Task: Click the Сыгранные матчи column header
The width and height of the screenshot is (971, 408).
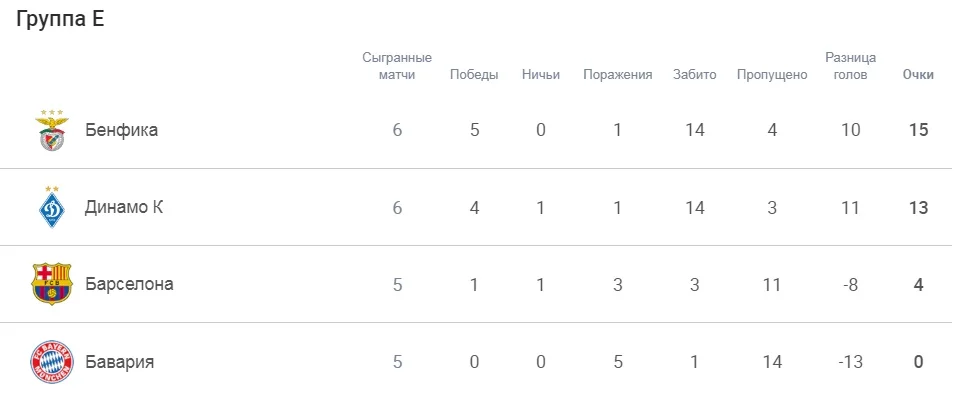Action: point(397,66)
